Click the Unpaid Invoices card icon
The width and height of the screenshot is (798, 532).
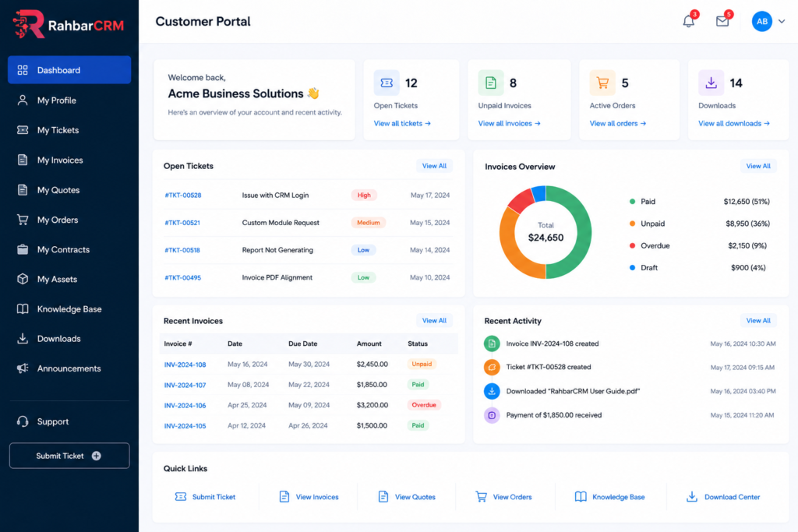click(491, 83)
